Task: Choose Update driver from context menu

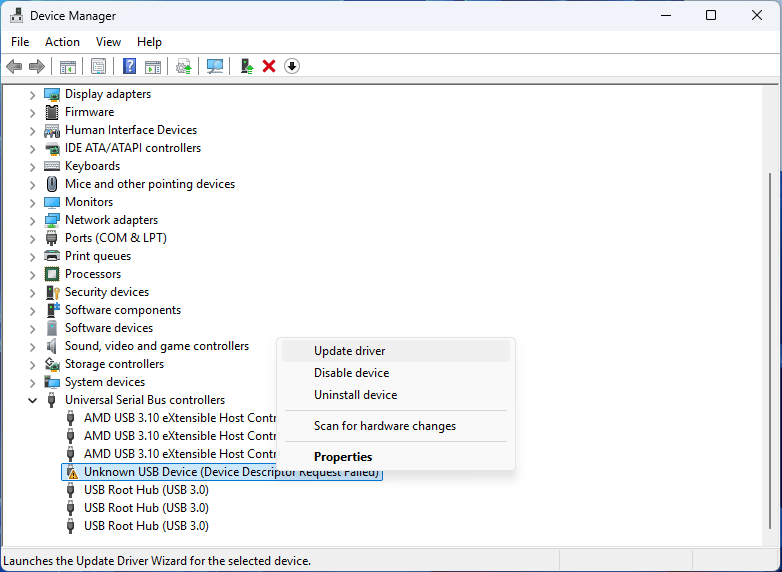Action: pos(396,351)
